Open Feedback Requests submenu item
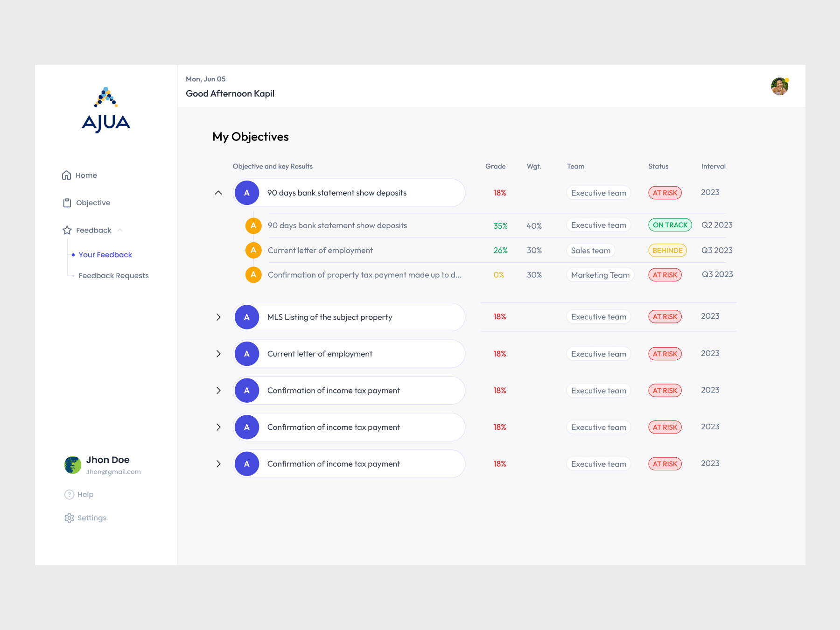 coord(113,276)
